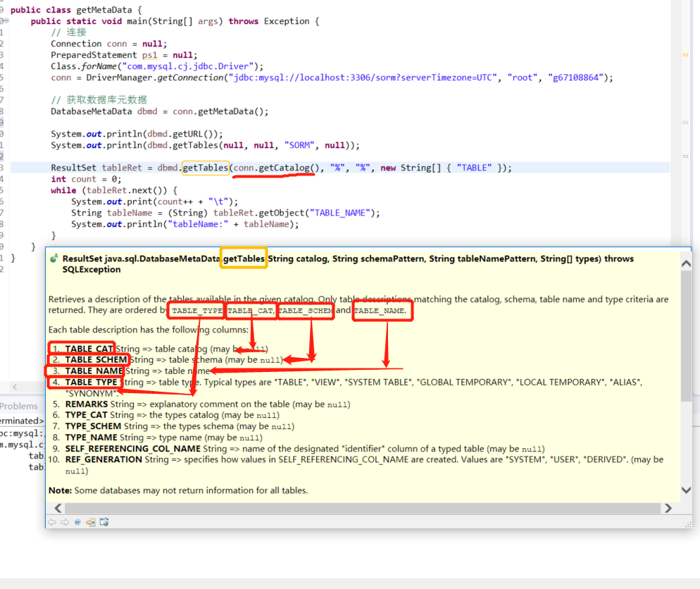Click the 'int count = 0' line
700x589 pixels.
pos(86,179)
